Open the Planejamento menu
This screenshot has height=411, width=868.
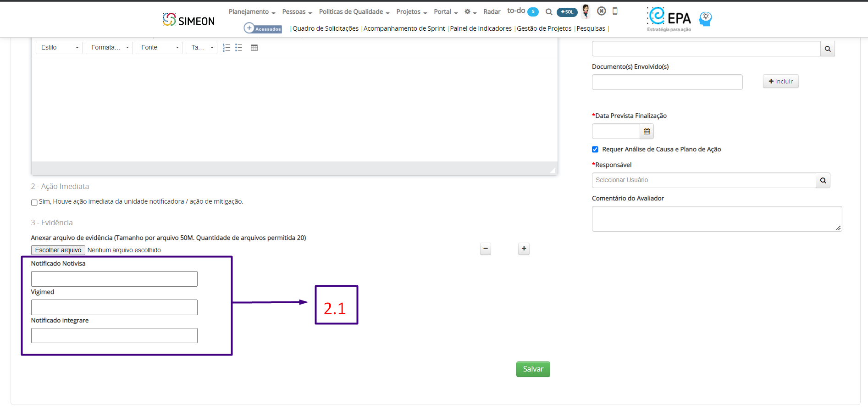point(252,12)
